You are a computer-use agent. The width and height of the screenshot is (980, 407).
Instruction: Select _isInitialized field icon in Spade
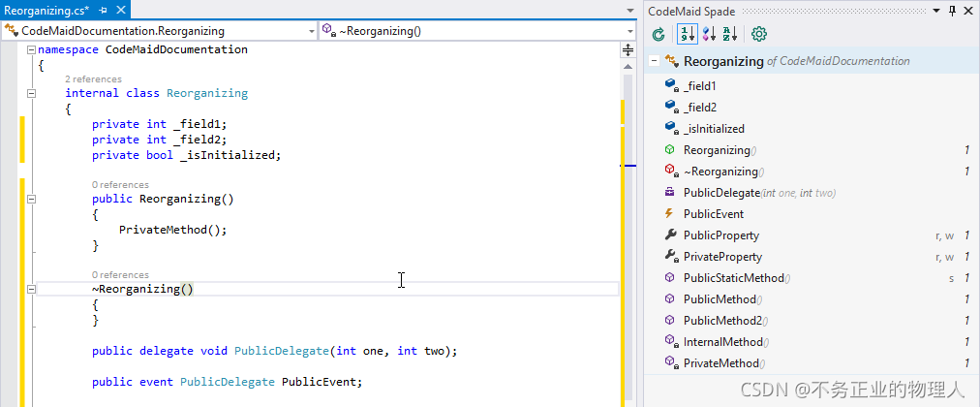671,128
